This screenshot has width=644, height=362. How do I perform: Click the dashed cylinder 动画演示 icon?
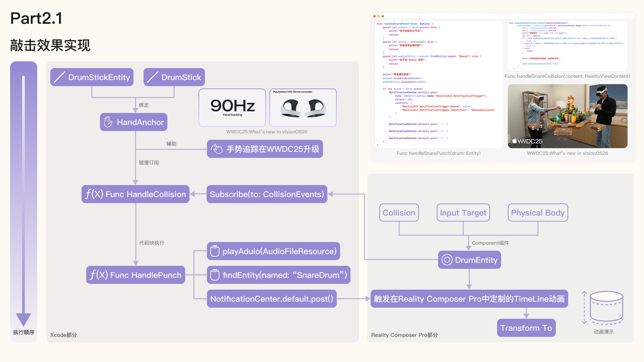[x=606, y=308]
